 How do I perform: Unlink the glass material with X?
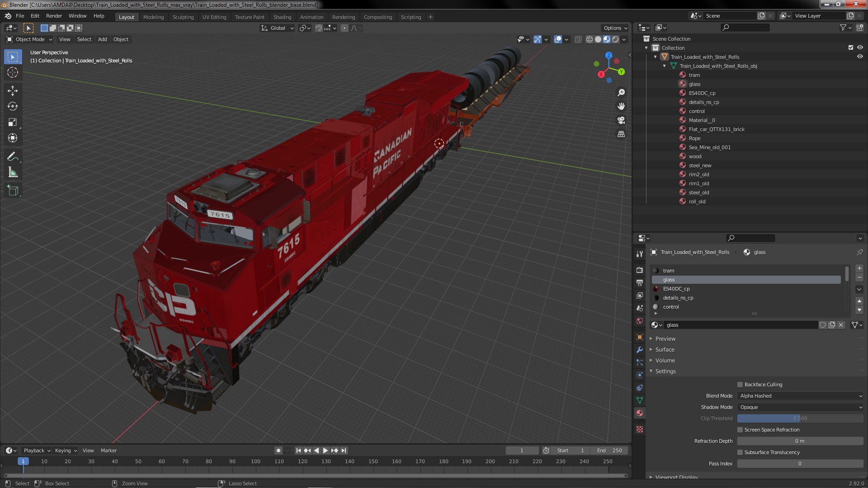click(841, 325)
